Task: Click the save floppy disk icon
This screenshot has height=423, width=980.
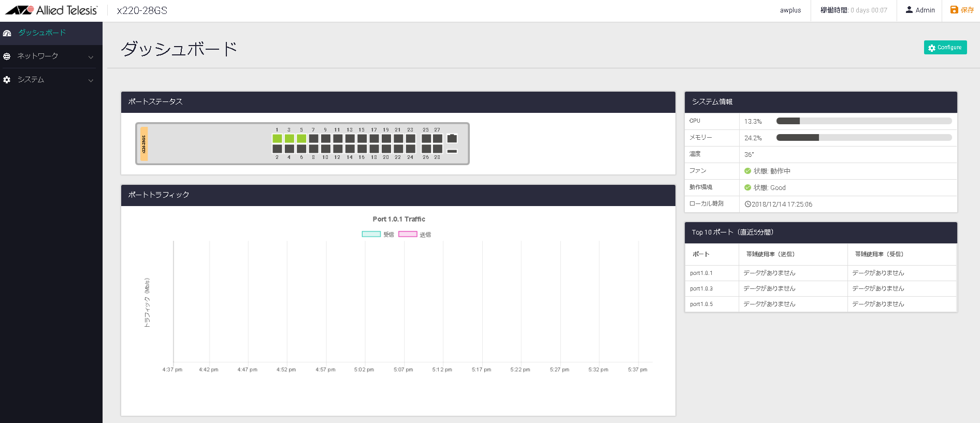Action: (954, 10)
